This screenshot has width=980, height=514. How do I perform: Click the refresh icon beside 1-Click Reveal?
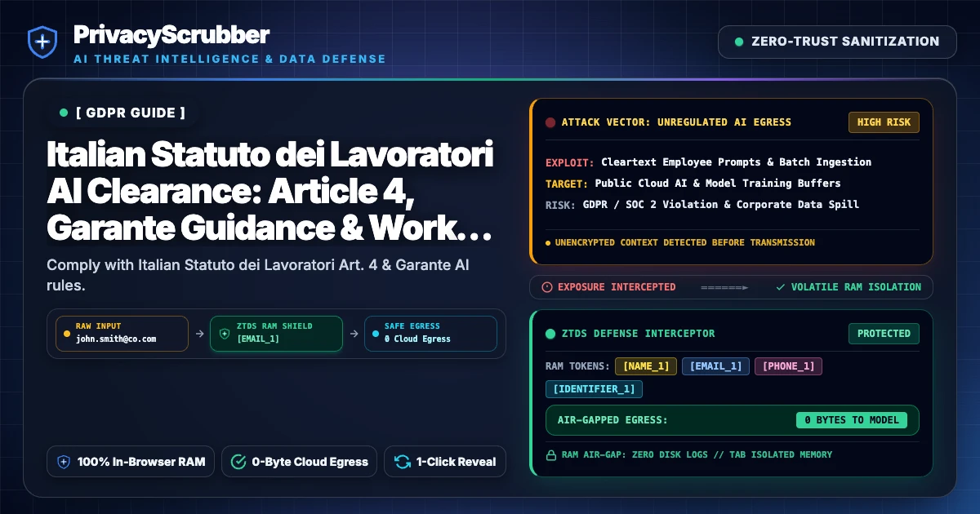coord(402,462)
